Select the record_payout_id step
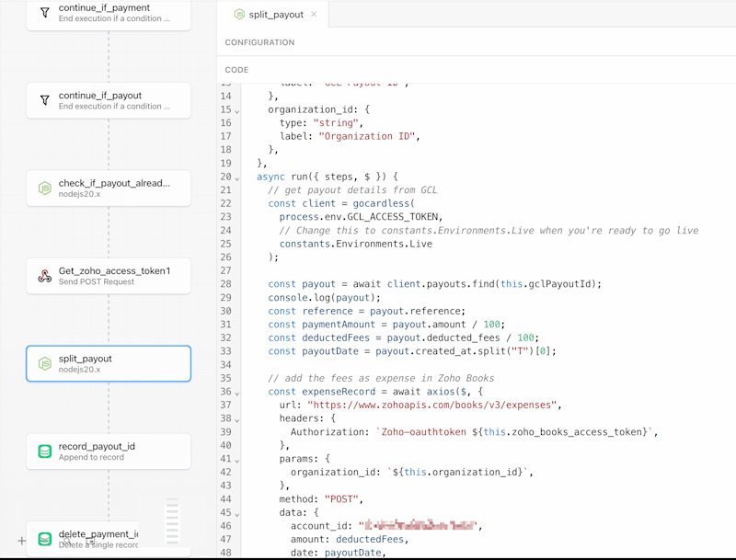The width and height of the screenshot is (736, 560). pyautogui.click(x=109, y=451)
